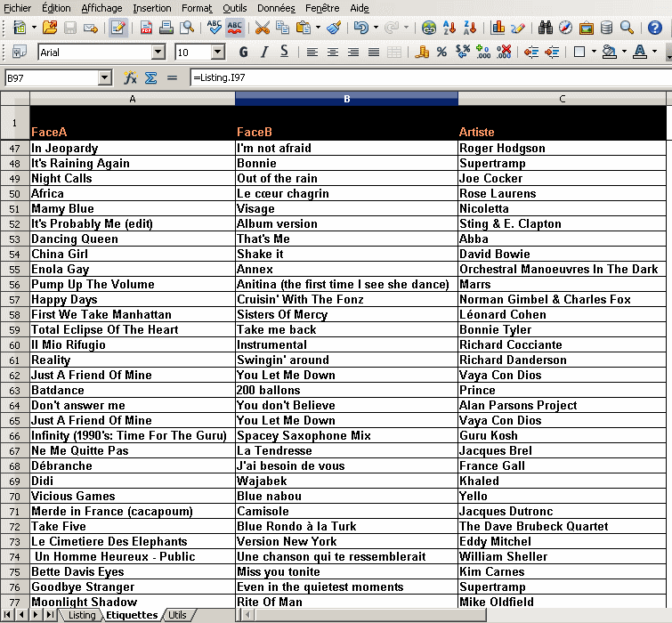Viewport: 672px width, 623px height.
Task: Click the Hyperlink globe icon
Action: point(429,28)
